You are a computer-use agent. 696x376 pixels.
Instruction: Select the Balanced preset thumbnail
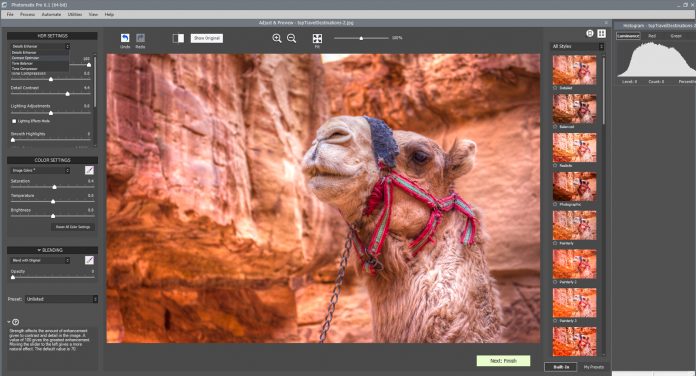(574, 109)
